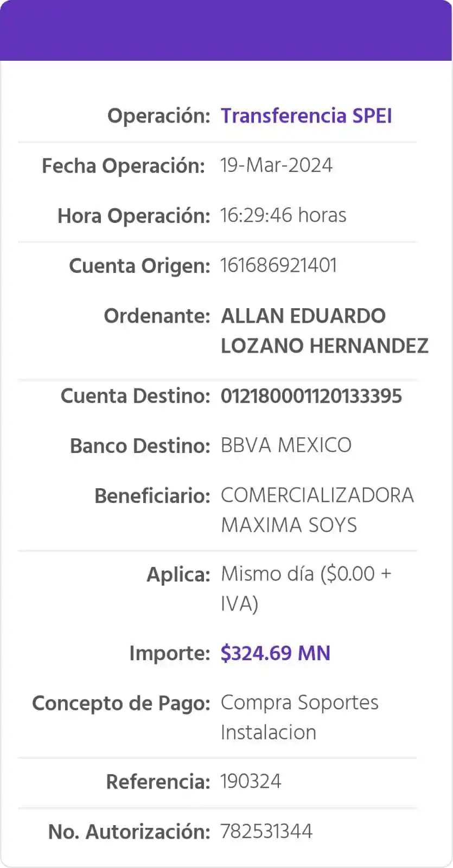Select the authorization number 782531344
The height and width of the screenshot is (868, 453).
pos(266,832)
